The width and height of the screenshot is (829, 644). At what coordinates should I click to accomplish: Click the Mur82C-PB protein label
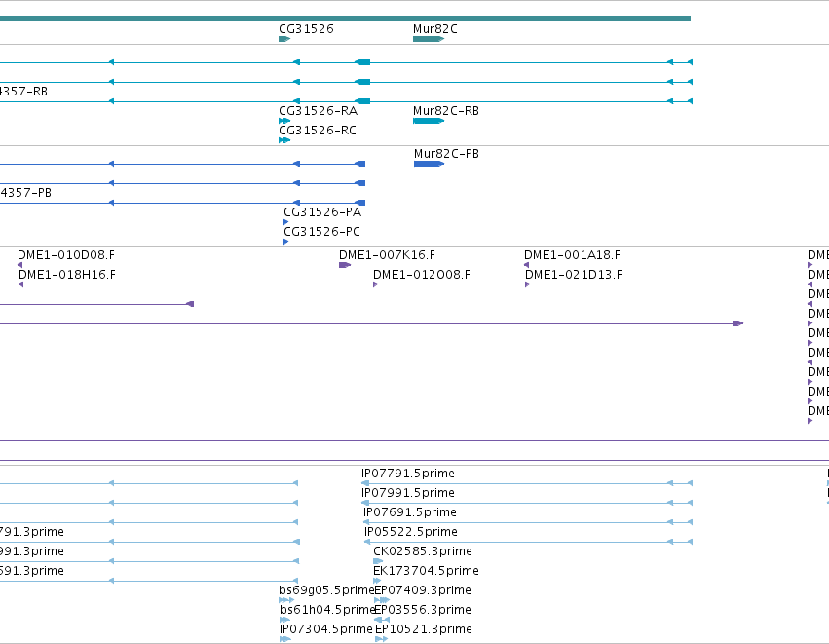point(446,154)
